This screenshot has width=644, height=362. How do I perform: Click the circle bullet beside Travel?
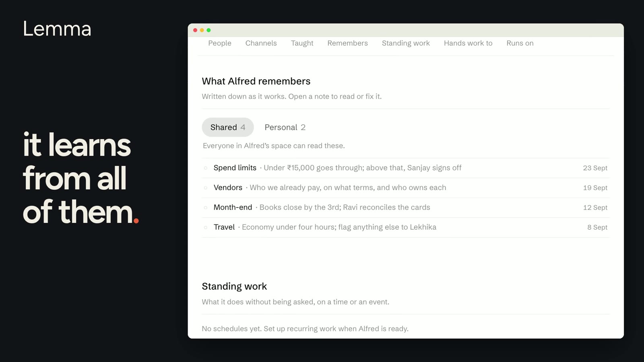(x=206, y=227)
